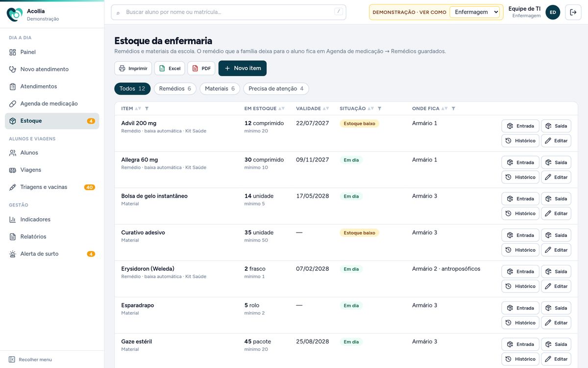Image resolution: width=588 pixels, height=368 pixels.
Task: Click the logout icon button
Action: click(x=573, y=12)
